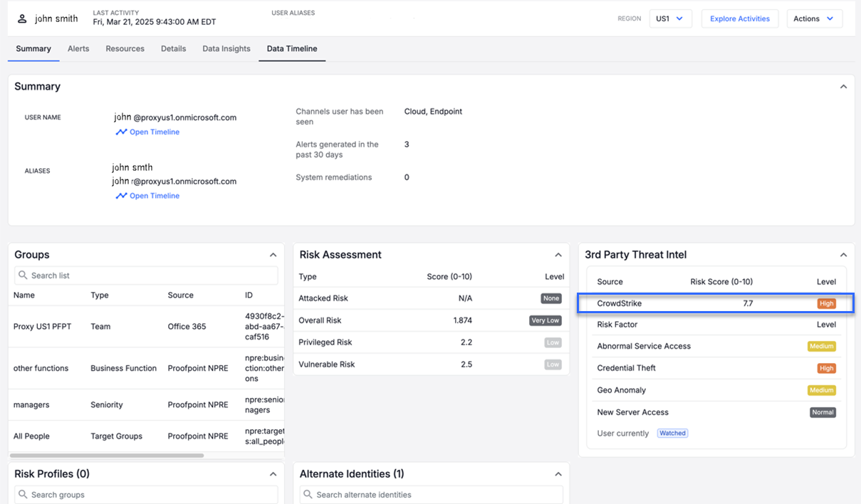The width and height of the screenshot is (861, 504).
Task: Collapse the Risk Assessment panel
Action: pos(558,255)
